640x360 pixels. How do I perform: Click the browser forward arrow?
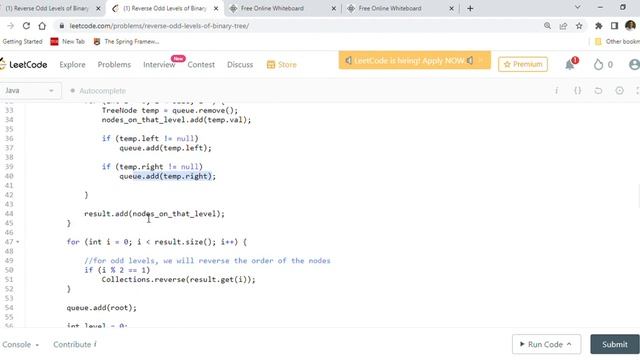[11, 26]
